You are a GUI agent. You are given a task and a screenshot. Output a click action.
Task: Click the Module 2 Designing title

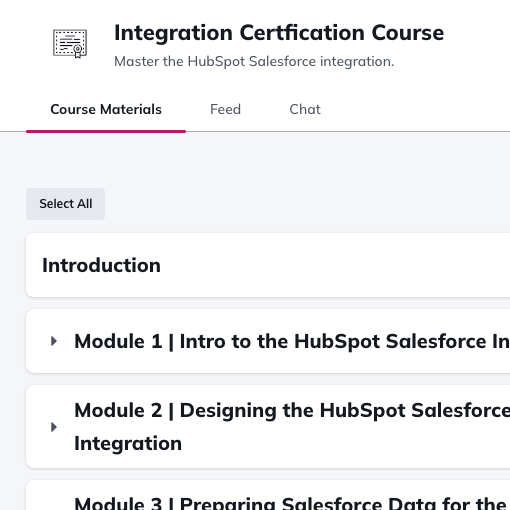pos(292,427)
